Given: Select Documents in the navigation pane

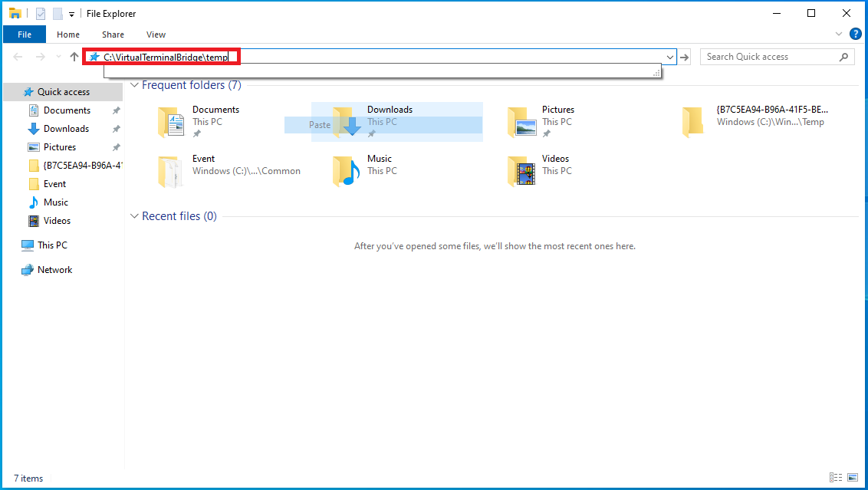Looking at the screenshot, I should coord(67,110).
